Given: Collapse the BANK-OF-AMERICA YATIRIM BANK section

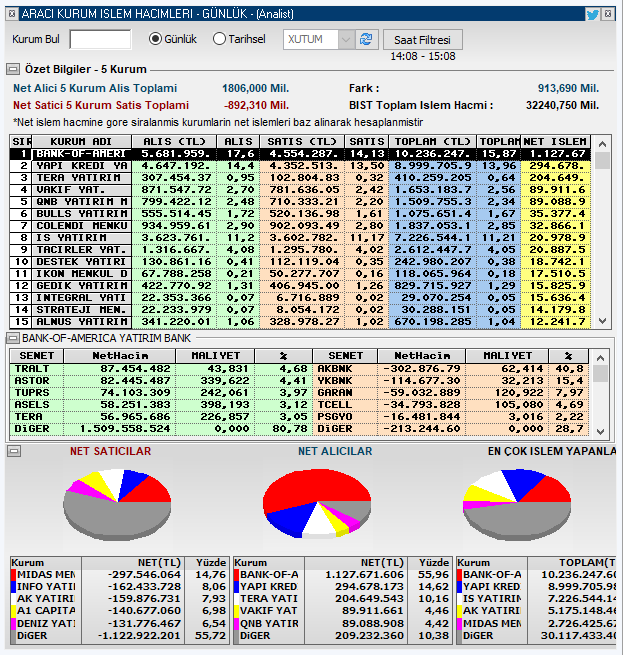Looking at the screenshot, I should tap(13, 338).
